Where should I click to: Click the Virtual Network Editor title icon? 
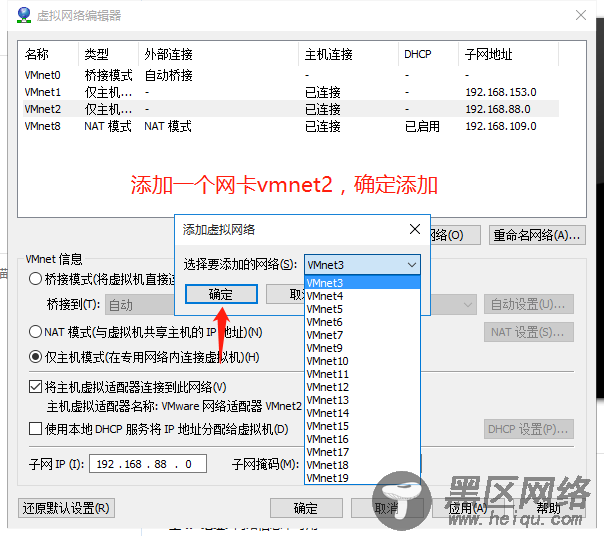[24, 15]
